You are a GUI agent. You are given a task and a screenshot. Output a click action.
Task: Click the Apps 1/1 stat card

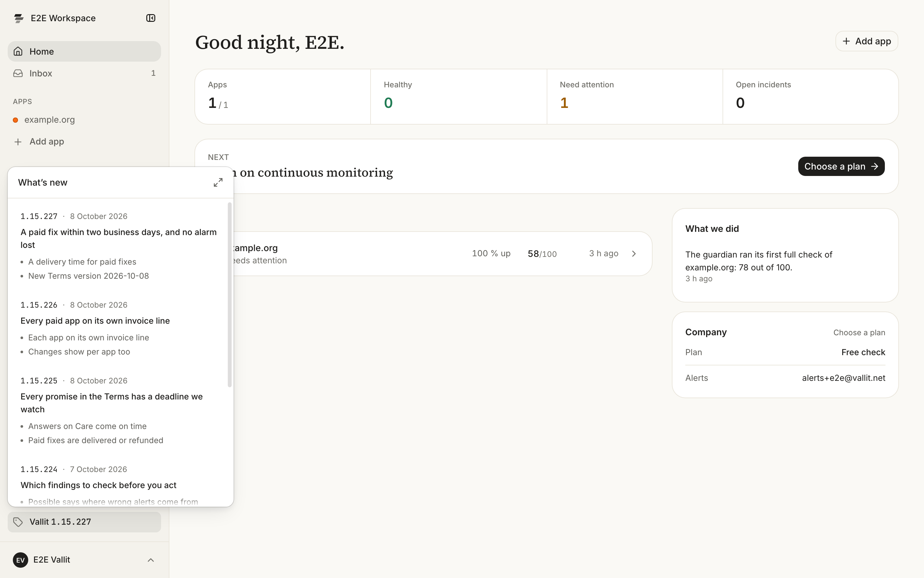pos(283,97)
